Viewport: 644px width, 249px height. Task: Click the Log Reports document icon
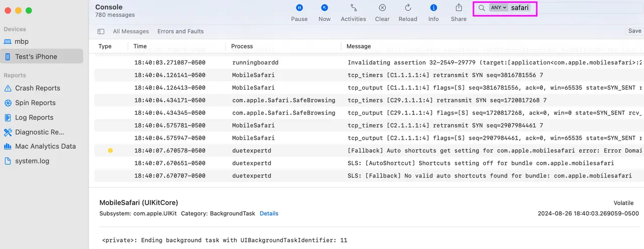pos(8,117)
